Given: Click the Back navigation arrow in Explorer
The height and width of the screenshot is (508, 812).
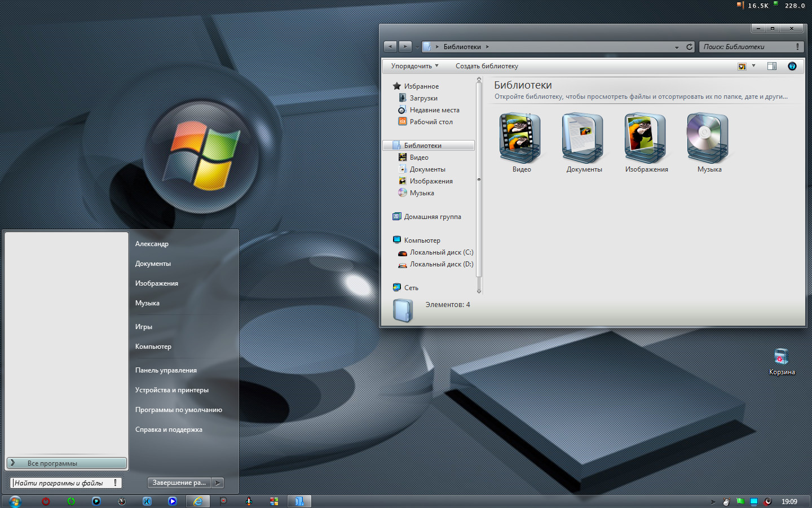Looking at the screenshot, I should point(390,47).
